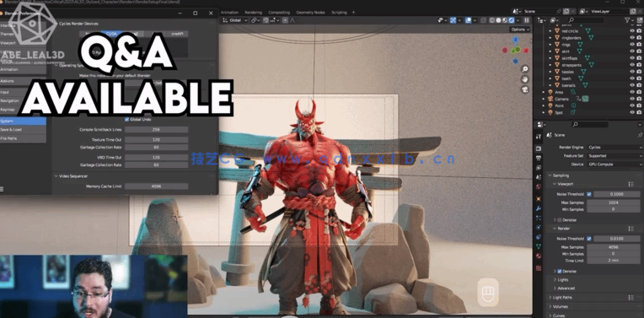This screenshot has width=644, height=318.
Task: Open the Material properties tab icon
Action: click(539, 256)
